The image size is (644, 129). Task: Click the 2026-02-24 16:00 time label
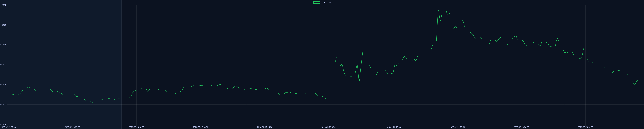[585, 127]
